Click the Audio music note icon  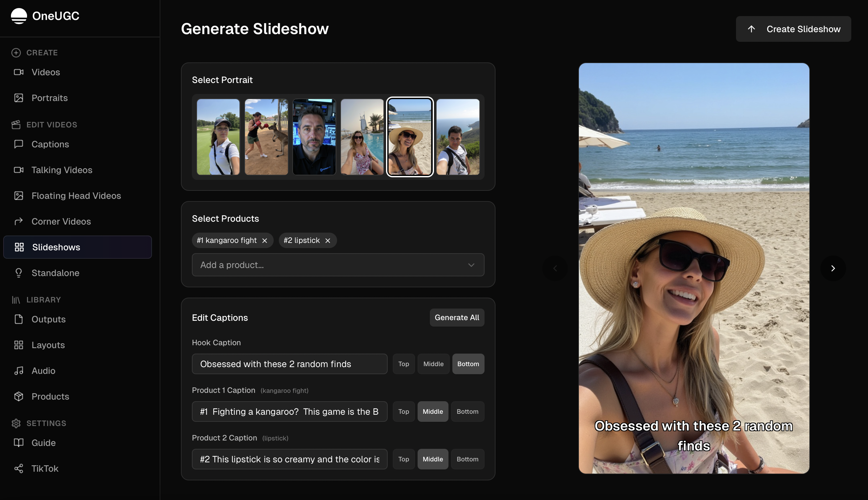click(19, 371)
